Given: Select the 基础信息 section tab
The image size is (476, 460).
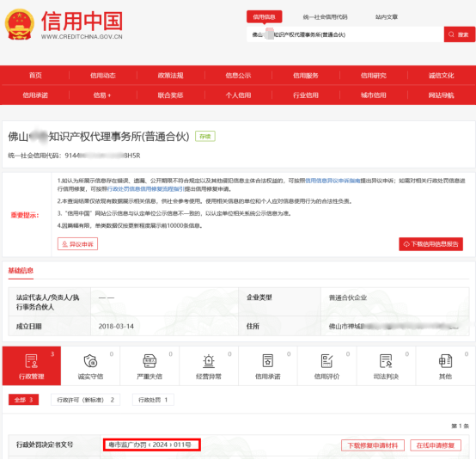Looking at the screenshot, I should [x=21, y=270].
